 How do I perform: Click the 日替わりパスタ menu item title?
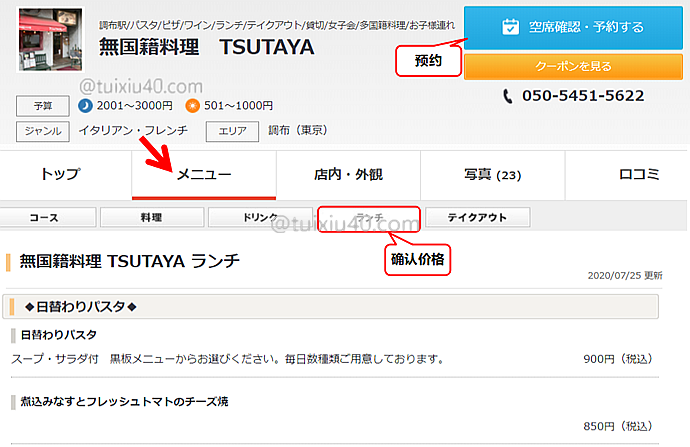click(x=59, y=335)
